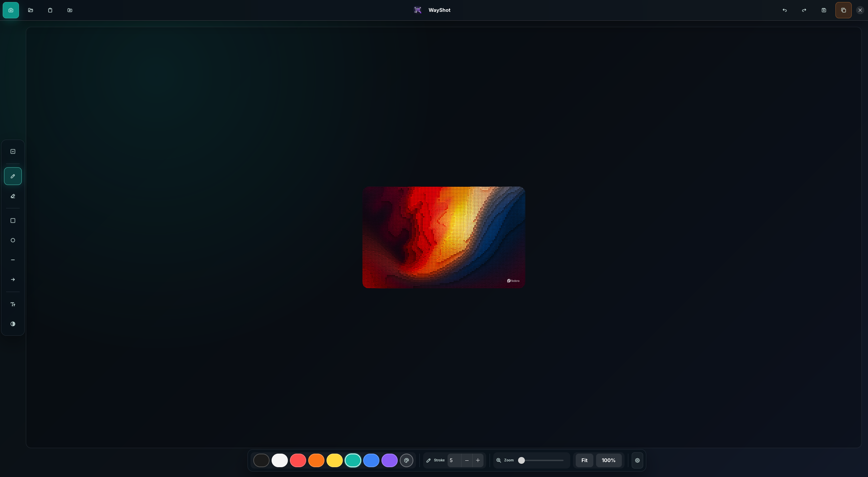Open an image file via folder icon
This screenshot has width=868, height=477.
[31, 10]
